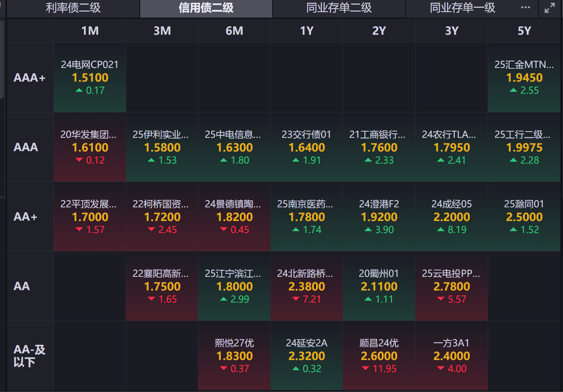563x392 pixels.
Task: Click the 24澄港F2 bond cell
Action: point(379,217)
